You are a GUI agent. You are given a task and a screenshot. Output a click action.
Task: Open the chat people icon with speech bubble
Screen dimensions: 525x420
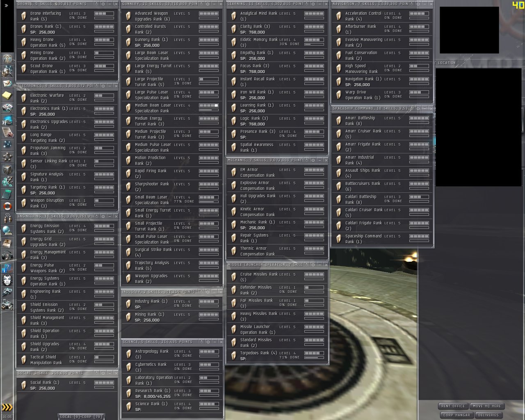point(7,219)
